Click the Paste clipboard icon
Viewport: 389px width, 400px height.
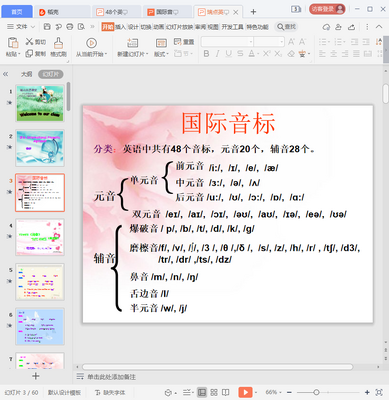pos(13,43)
